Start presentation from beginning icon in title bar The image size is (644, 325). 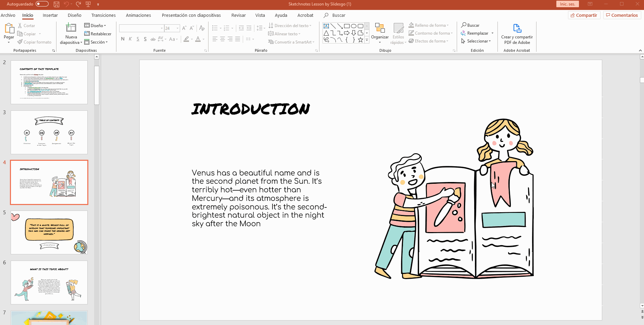88,4
